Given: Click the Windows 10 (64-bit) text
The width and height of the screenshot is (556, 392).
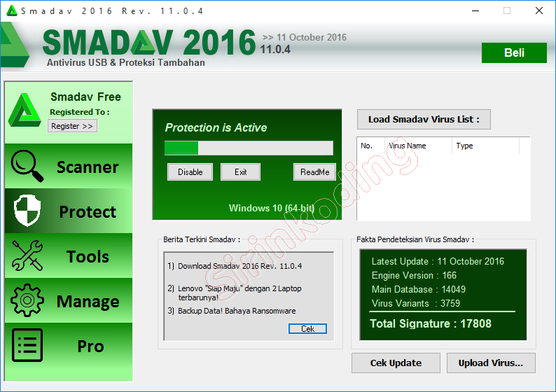Looking at the screenshot, I should click(272, 208).
